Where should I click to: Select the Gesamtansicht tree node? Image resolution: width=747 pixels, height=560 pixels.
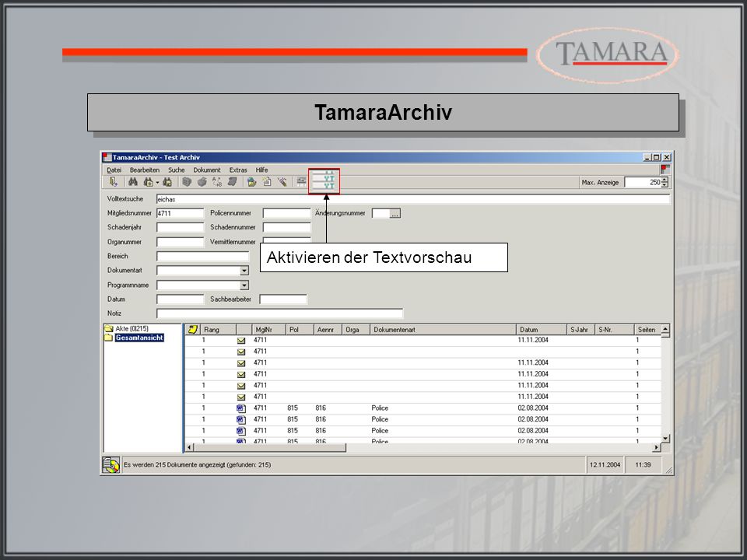pos(139,338)
